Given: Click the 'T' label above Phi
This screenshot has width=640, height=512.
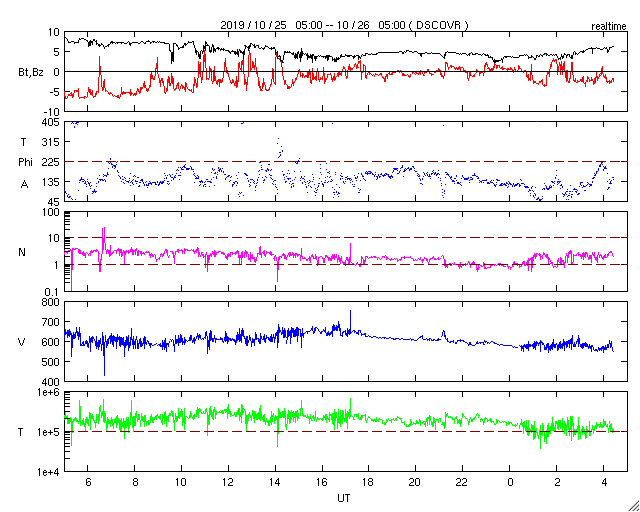Looking at the screenshot, I should pos(24,142).
